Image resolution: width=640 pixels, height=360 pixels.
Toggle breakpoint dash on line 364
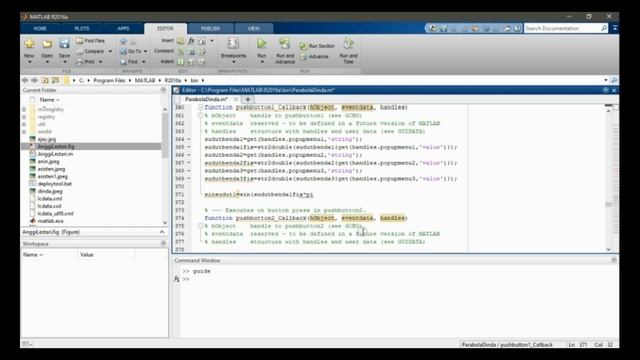(189, 139)
